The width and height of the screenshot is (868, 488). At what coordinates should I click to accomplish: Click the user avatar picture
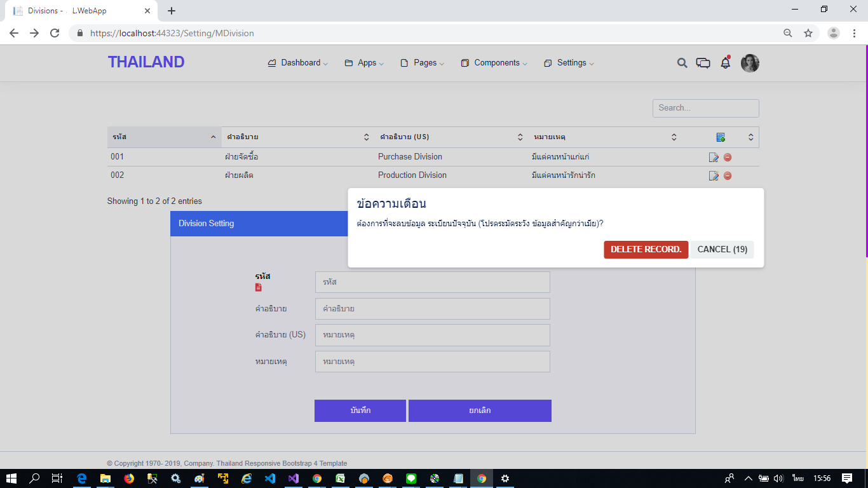[750, 63]
